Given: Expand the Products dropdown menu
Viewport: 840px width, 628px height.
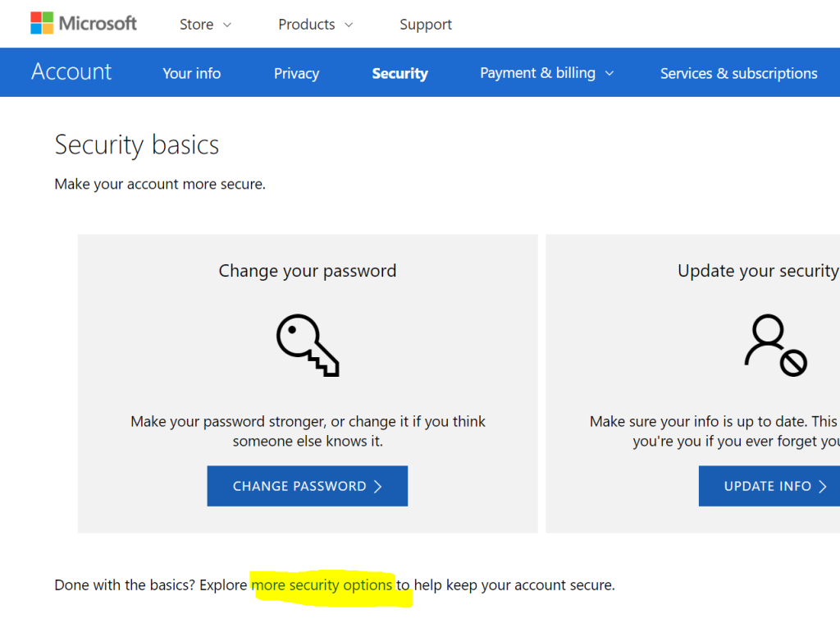Looking at the screenshot, I should tap(316, 25).
